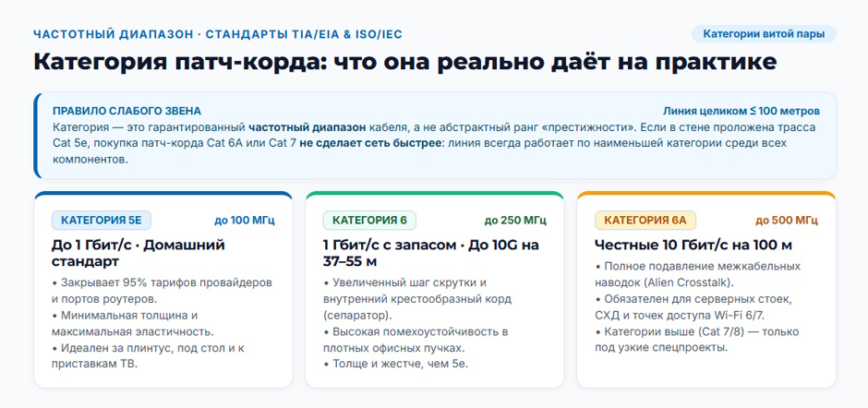Click the 'ПРАВИЛО СЛАБОГО ЗВЕНА' callout title
Viewport: 868px width, 408px height.
pos(127,111)
